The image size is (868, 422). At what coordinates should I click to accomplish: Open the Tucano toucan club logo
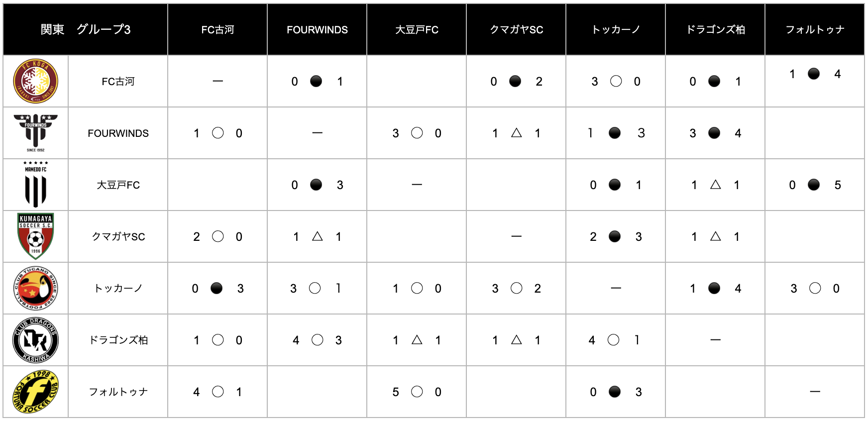[x=35, y=288]
